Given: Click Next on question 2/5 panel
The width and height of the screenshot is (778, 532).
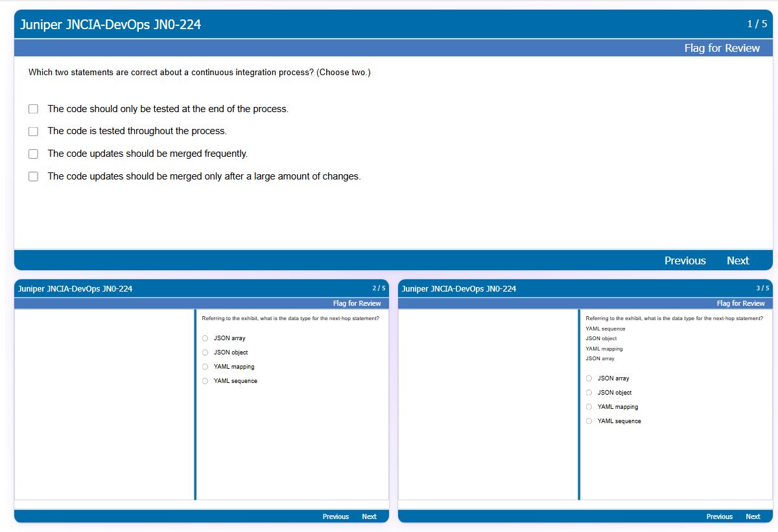Looking at the screenshot, I should click(369, 516).
